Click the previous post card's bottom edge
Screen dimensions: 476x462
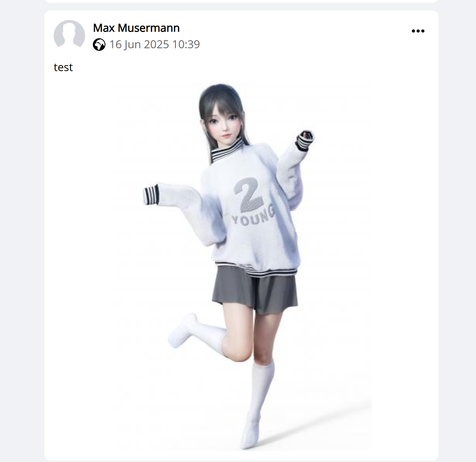[241, 1]
